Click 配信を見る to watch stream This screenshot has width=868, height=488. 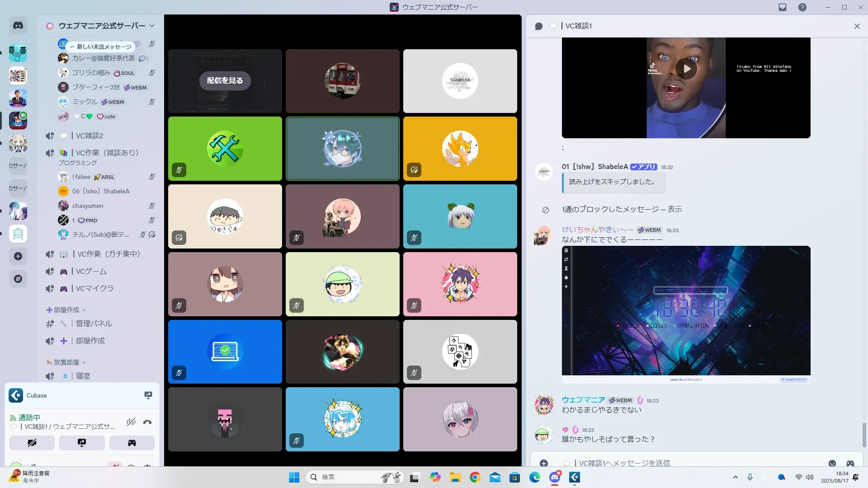click(x=225, y=80)
